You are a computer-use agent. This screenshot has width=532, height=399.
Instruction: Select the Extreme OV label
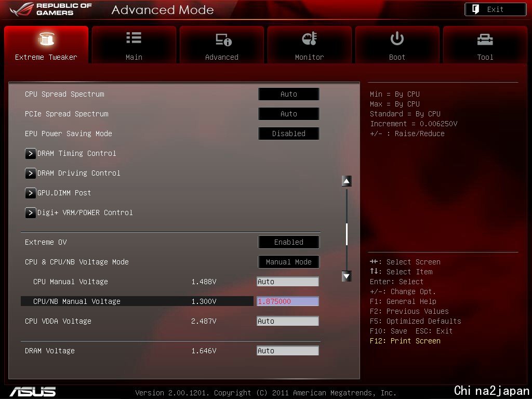46,242
